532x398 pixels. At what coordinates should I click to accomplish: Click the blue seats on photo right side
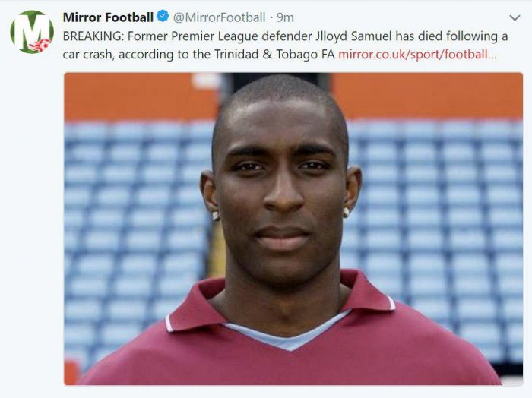448,228
